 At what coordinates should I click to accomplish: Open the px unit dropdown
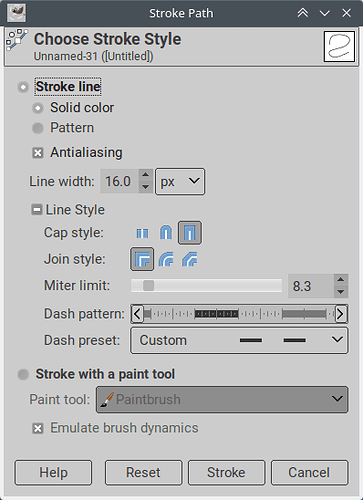click(180, 181)
